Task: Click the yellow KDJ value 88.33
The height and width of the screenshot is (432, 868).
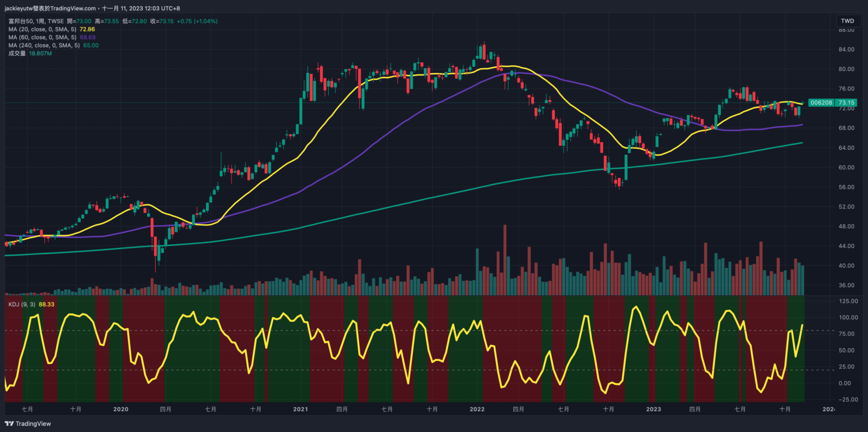Action: point(47,304)
